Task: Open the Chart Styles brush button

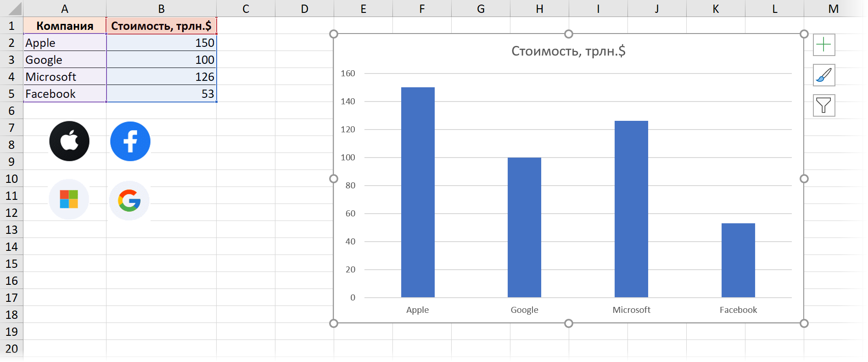Action: pos(824,75)
